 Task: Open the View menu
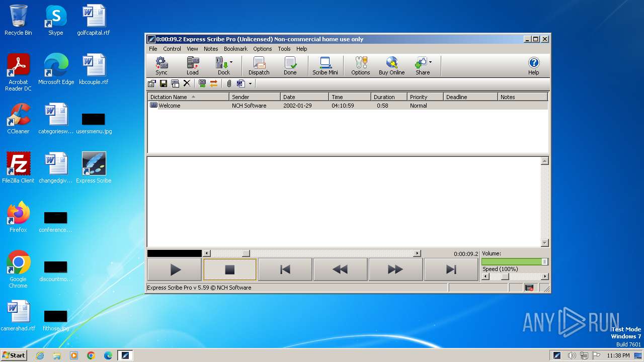[192, 49]
